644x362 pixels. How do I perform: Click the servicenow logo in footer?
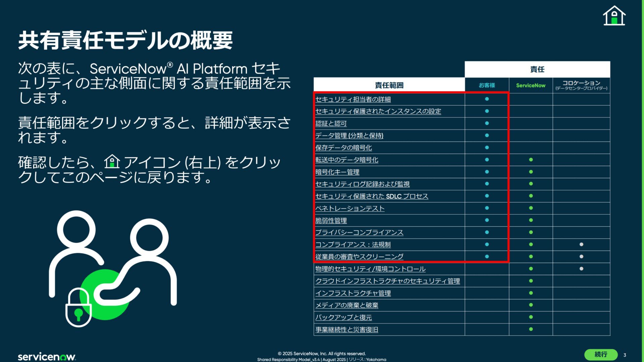(47, 356)
